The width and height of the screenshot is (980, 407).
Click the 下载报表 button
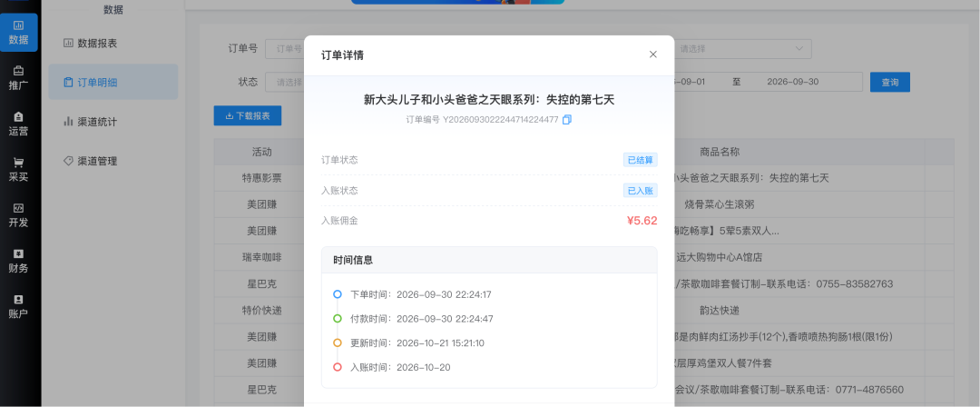click(x=248, y=116)
